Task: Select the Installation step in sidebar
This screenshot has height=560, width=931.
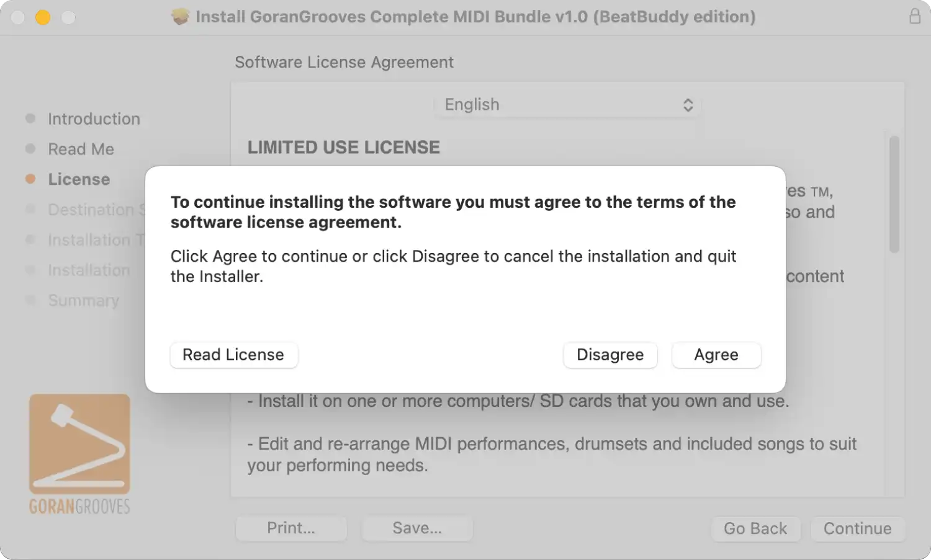Action: click(x=89, y=270)
